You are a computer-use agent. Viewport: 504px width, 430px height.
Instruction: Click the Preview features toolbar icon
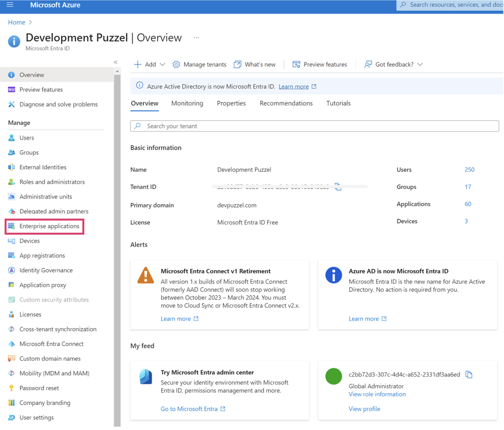[x=296, y=65]
